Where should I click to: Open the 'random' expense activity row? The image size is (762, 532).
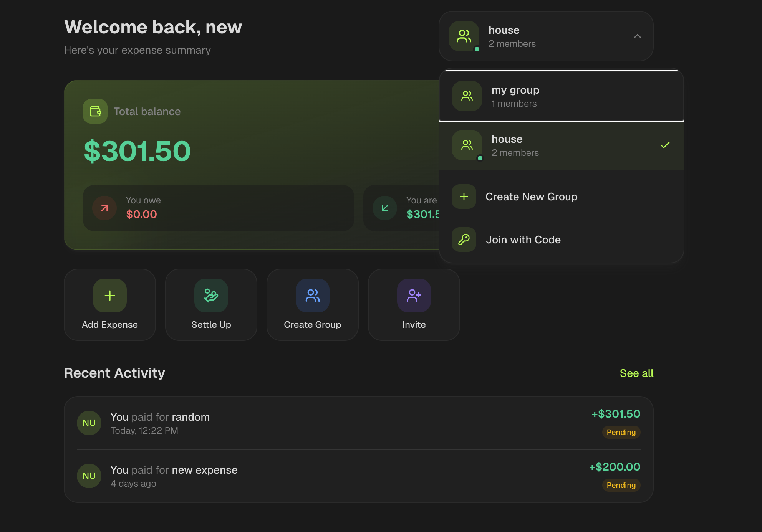click(359, 423)
